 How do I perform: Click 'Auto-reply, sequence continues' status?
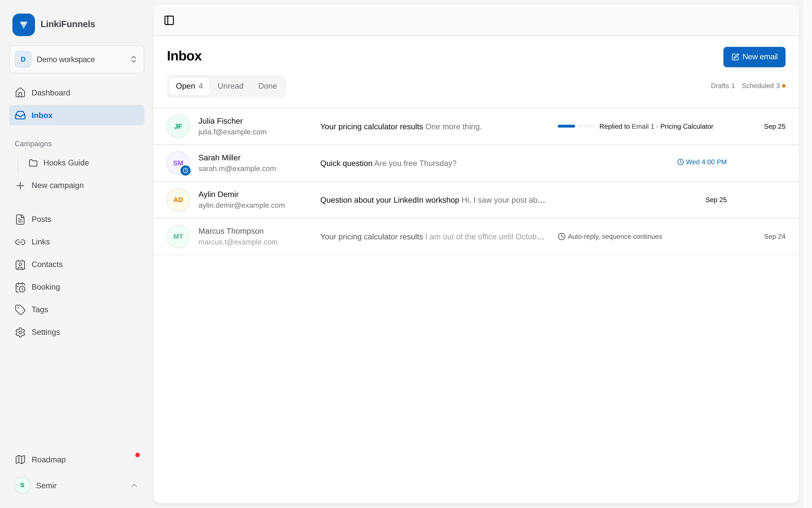[x=610, y=237]
